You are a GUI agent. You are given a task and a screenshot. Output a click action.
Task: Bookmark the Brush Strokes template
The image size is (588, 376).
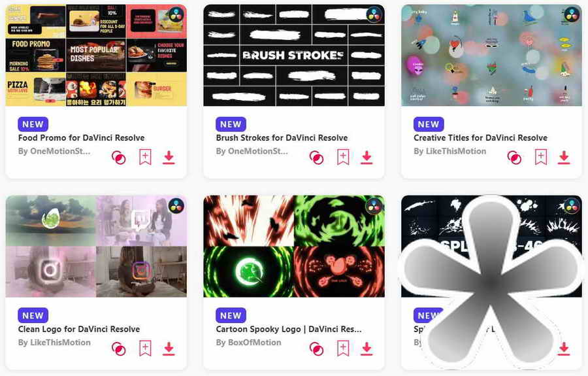tap(343, 157)
